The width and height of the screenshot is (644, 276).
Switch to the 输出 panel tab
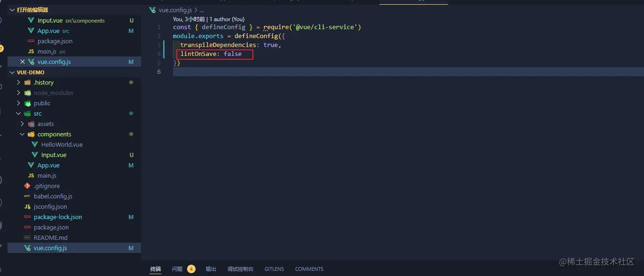click(211, 269)
